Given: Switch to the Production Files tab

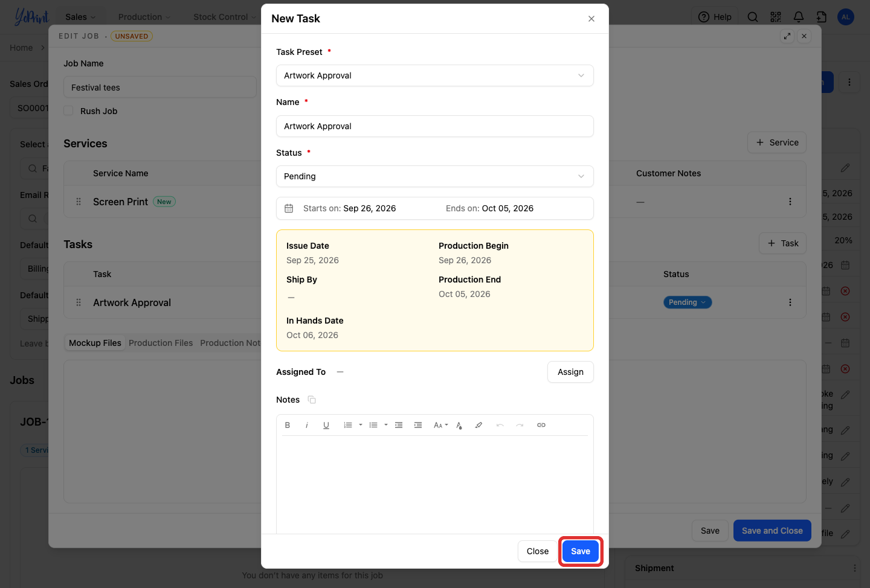Looking at the screenshot, I should pyautogui.click(x=161, y=343).
